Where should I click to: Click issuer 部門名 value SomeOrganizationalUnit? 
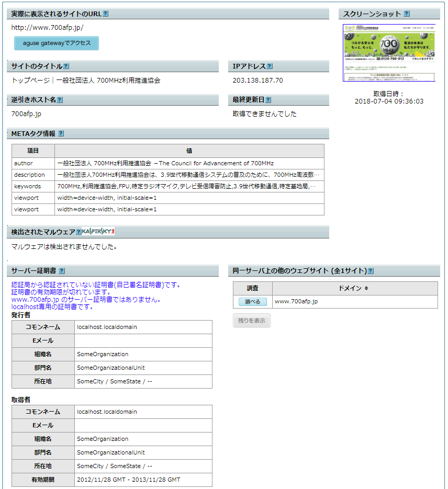[x=111, y=368]
